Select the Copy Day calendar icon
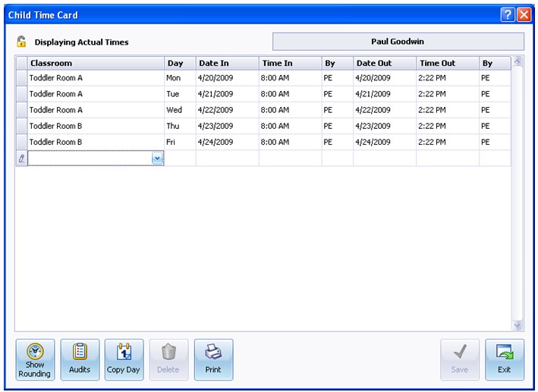Image resolution: width=538 pixels, height=392 pixels. tap(124, 352)
